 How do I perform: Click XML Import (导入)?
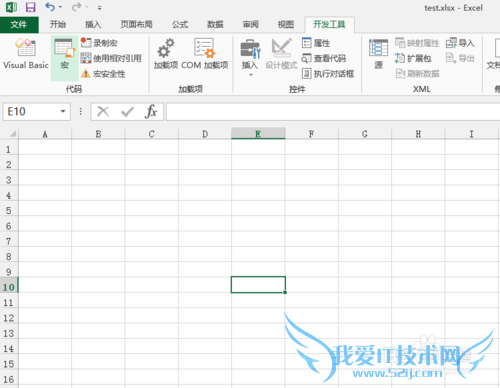point(460,43)
